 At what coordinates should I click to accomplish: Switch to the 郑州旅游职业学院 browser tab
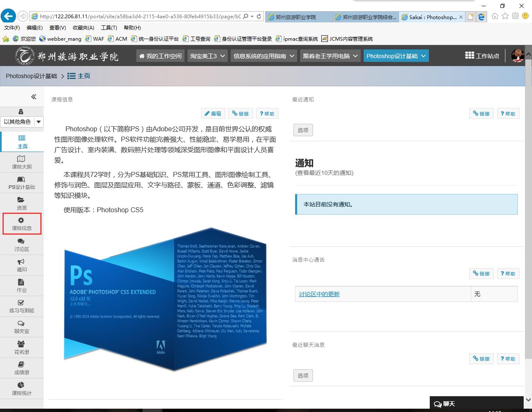[298, 17]
